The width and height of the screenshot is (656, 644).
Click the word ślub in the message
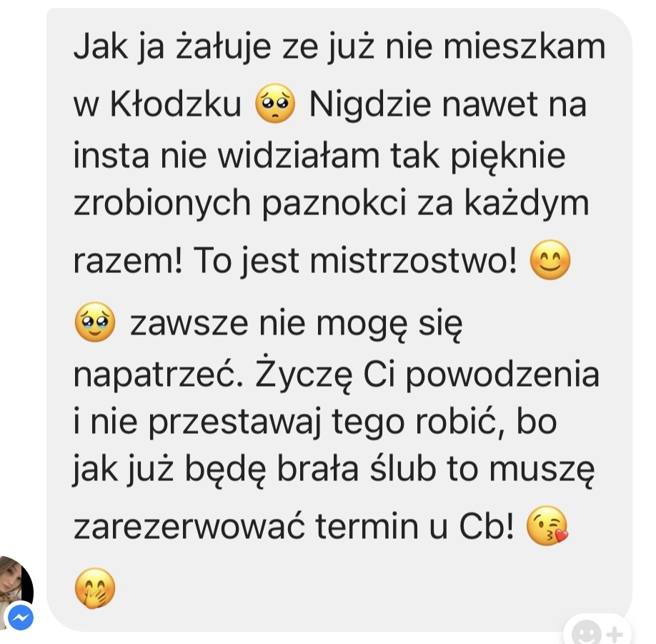tap(403, 467)
